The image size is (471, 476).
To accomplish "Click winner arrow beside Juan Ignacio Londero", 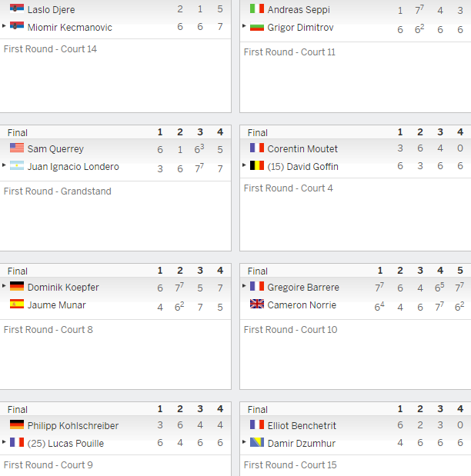I will (x=4, y=165).
